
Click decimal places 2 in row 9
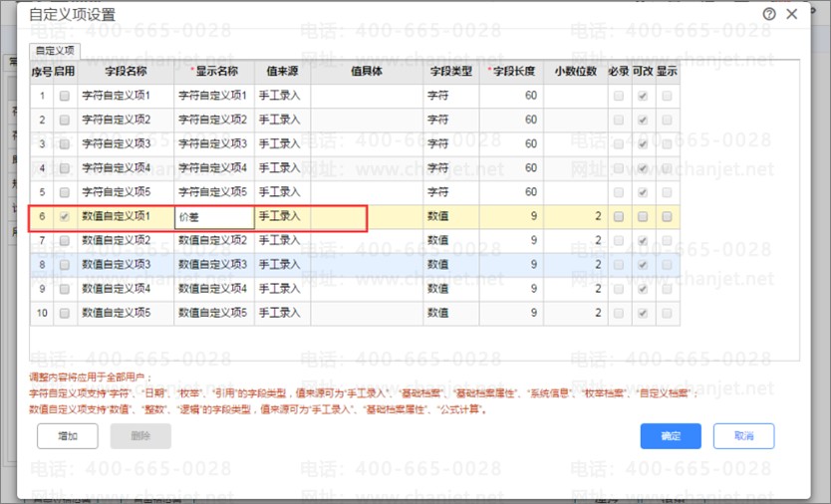576,289
